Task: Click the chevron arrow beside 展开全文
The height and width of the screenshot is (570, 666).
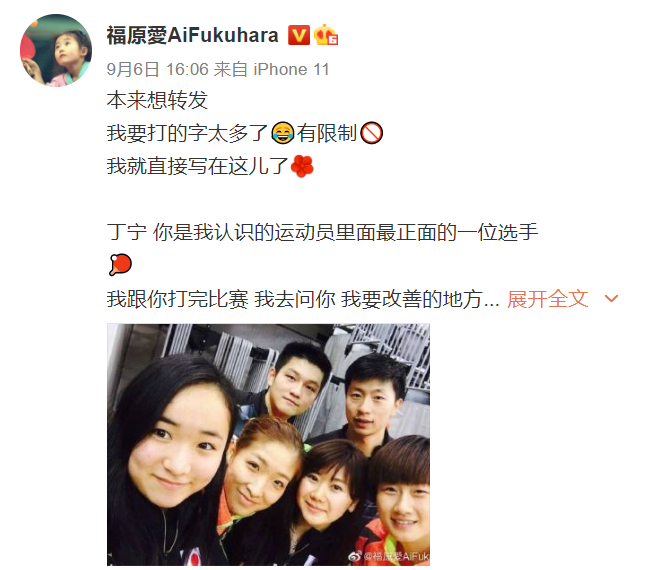Action: [611, 299]
